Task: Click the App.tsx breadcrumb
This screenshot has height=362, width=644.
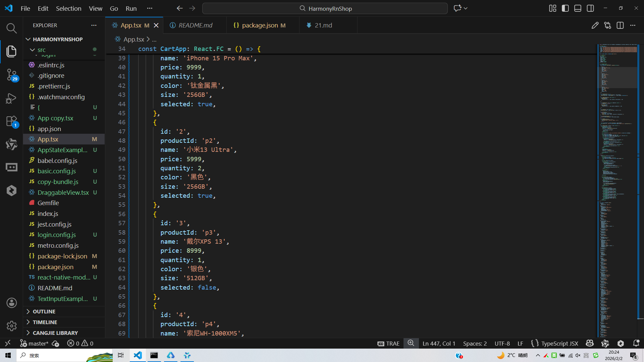Action: [x=133, y=39]
